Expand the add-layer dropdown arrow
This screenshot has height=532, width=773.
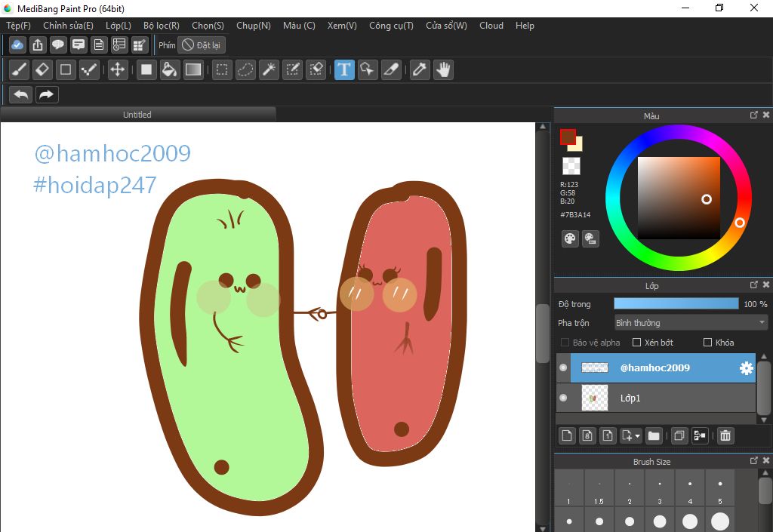click(638, 436)
